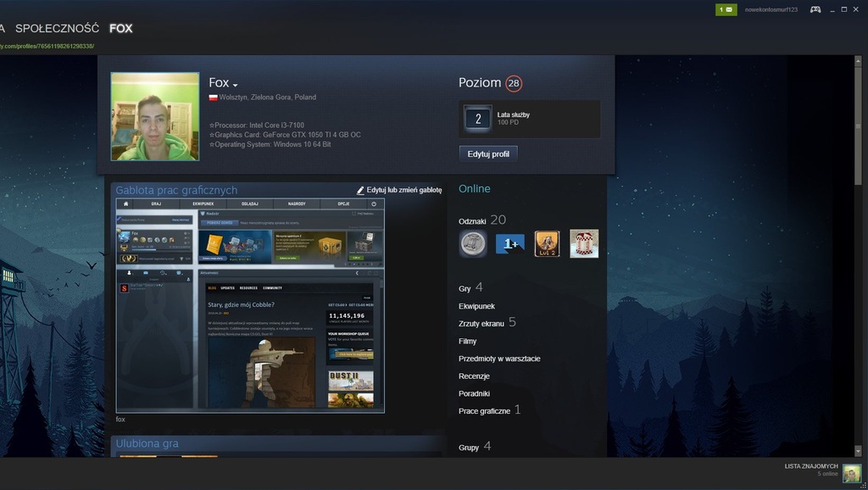
Task: Click scrollbar up arrow
Action: [858, 60]
